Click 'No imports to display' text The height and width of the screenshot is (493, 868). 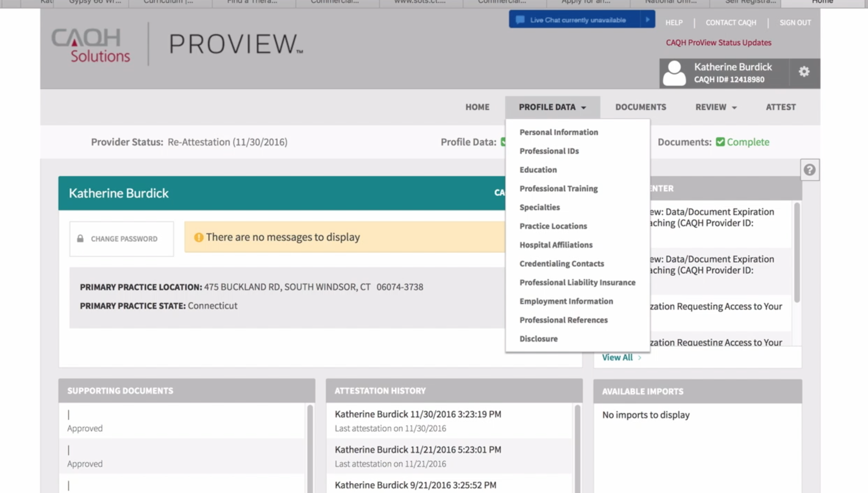coord(646,415)
